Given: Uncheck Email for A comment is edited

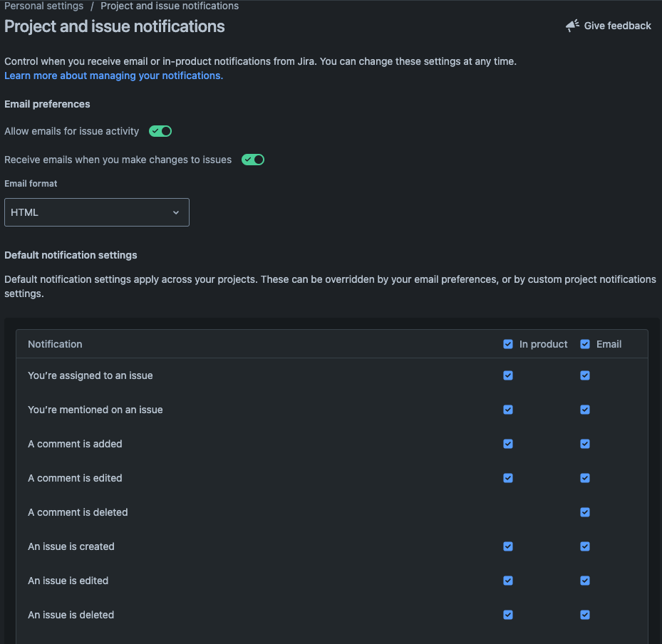Looking at the screenshot, I should click(x=585, y=478).
